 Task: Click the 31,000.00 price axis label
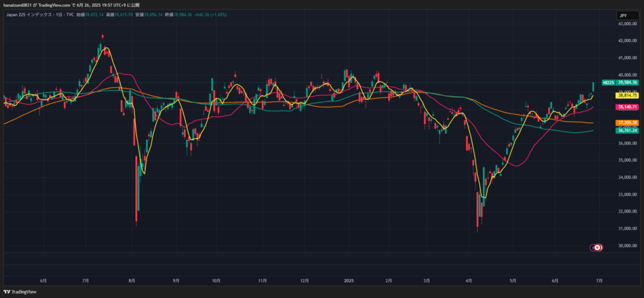[x=627, y=228]
